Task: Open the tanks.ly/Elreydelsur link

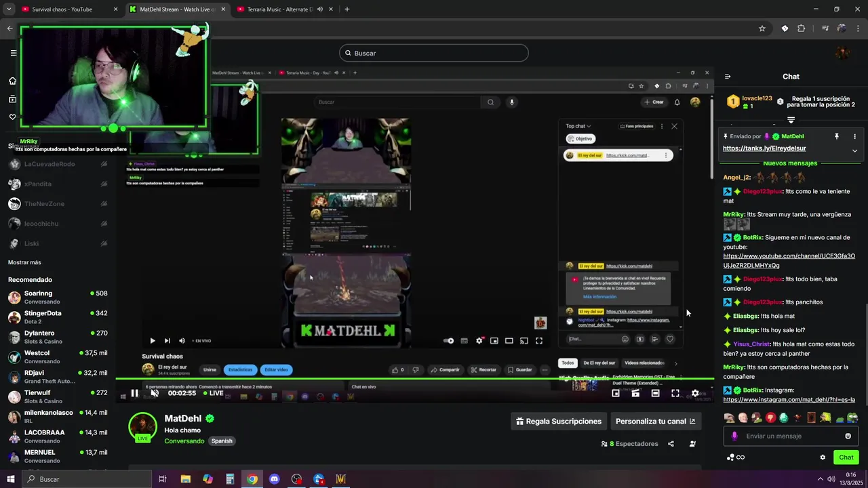Action: 764,148
